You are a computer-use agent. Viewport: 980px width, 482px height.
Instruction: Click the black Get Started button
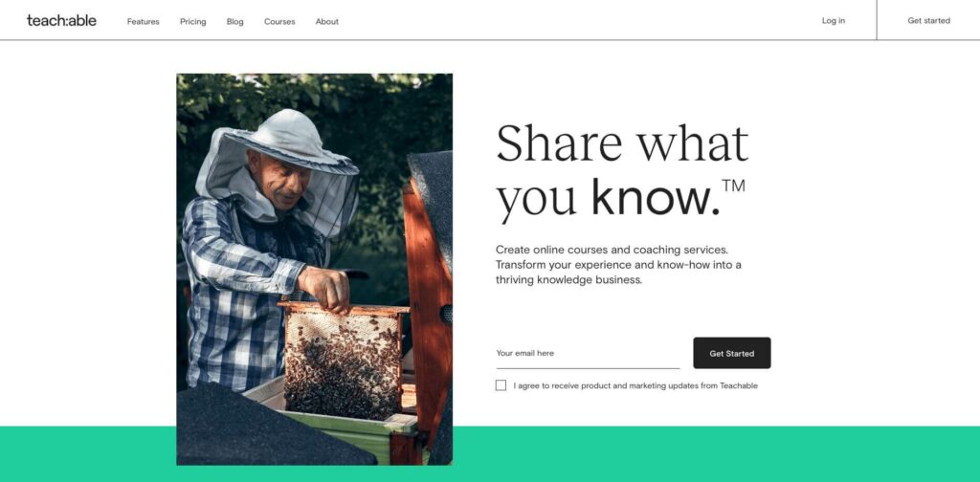click(732, 354)
